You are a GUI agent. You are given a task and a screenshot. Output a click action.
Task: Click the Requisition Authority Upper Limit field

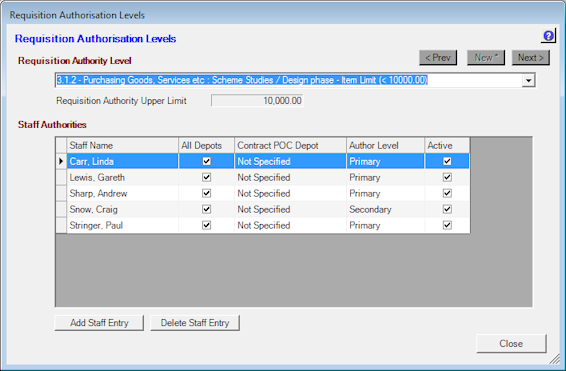pyautogui.click(x=257, y=101)
